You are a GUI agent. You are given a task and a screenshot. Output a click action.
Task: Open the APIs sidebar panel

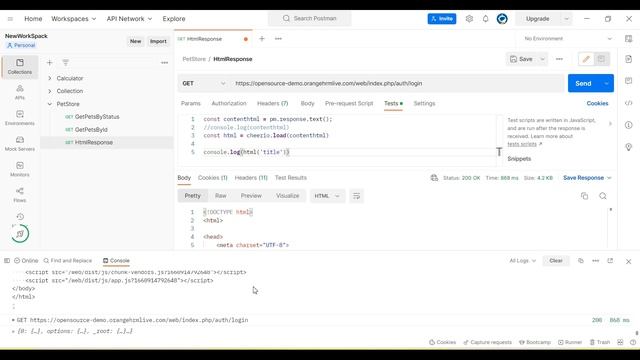[20, 92]
